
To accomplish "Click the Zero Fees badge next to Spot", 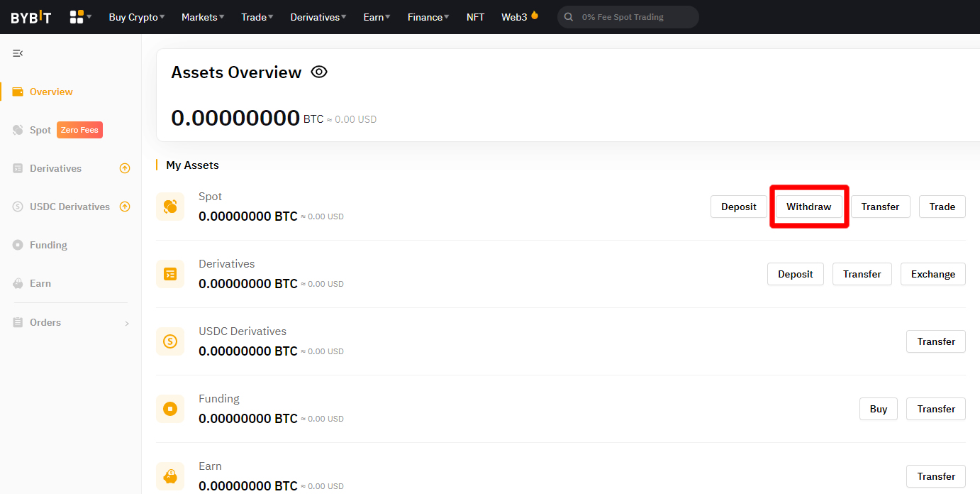I will 79,129.
